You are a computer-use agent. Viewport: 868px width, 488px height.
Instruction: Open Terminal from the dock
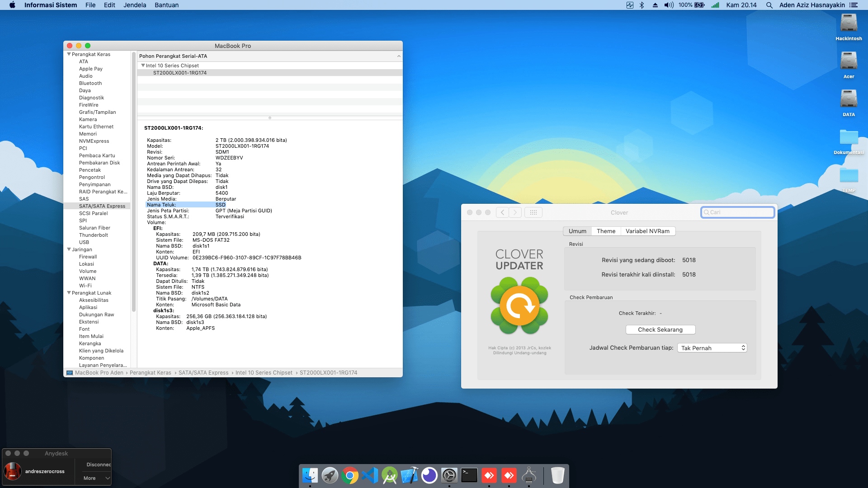click(x=469, y=475)
